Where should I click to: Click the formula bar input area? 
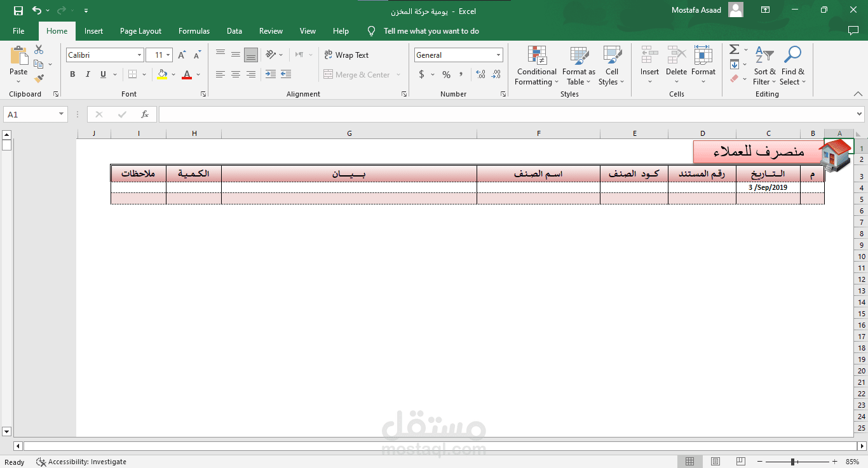pos(506,114)
